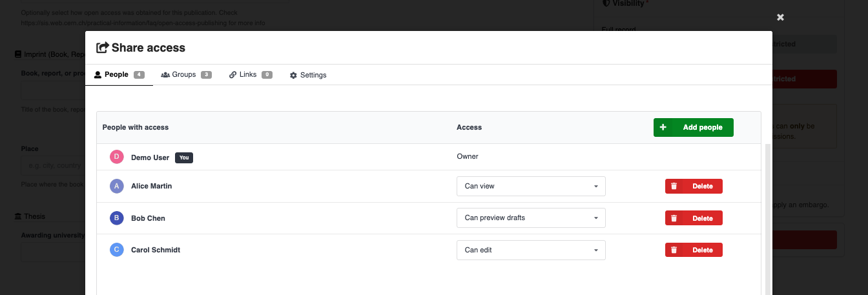The height and width of the screenshot is (295, 868).
Task: Click the 'People with access' column header
Action: click(x=136, y=127)
